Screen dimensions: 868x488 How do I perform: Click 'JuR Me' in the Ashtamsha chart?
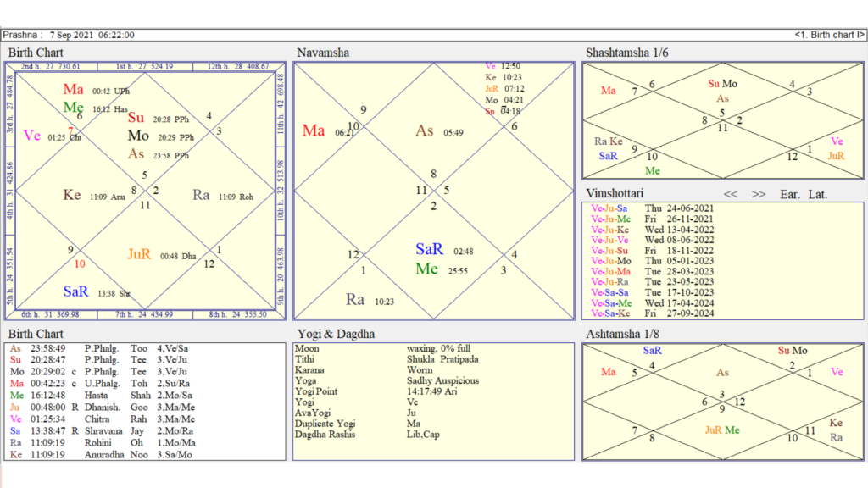(722, 430)
